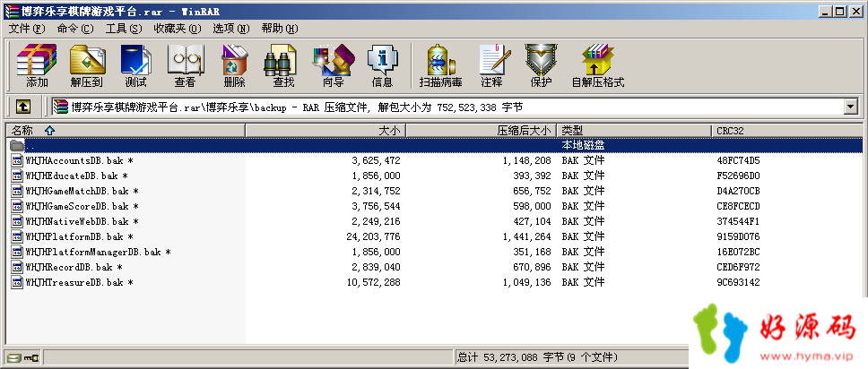Sort by Packed size (压缩后大小) header
This screenshot has width=868, height=369.
(x=481, y=131)
